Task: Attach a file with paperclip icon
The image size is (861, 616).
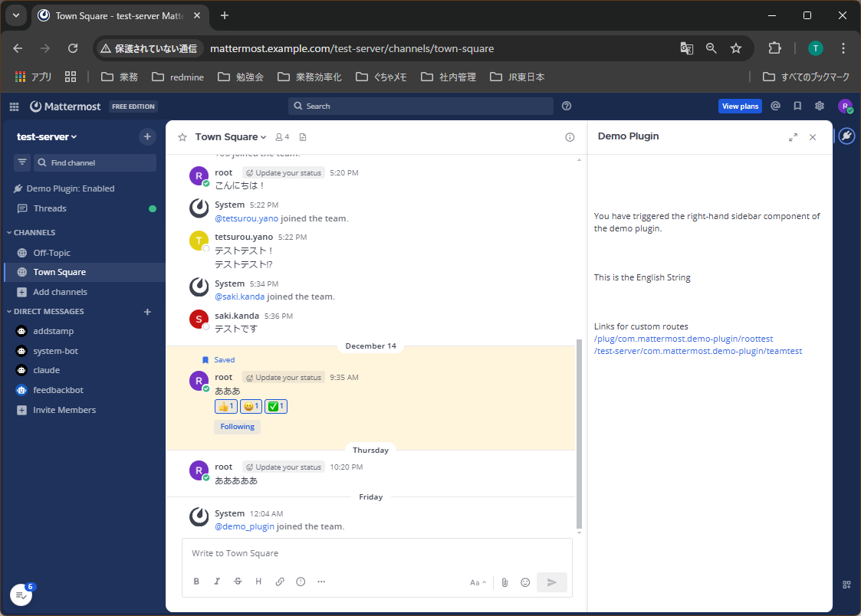Action: (x=504, y=582)
